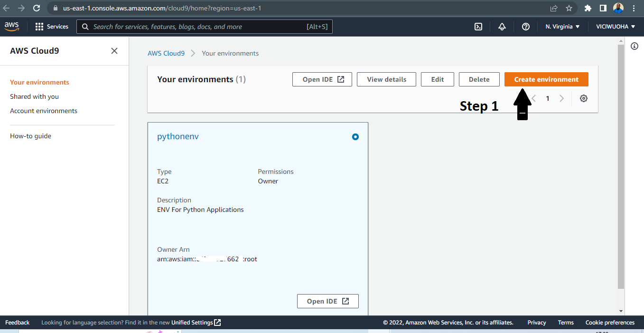This screenshot has height=333, width=644.
Task: Open the Privacy footer link
Action: pos(537,323)
